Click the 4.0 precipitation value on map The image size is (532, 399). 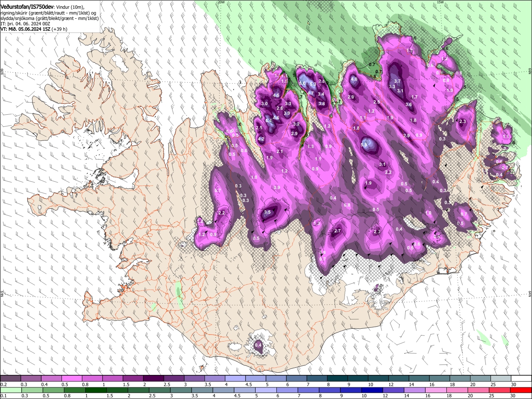[x=354, y=79]
